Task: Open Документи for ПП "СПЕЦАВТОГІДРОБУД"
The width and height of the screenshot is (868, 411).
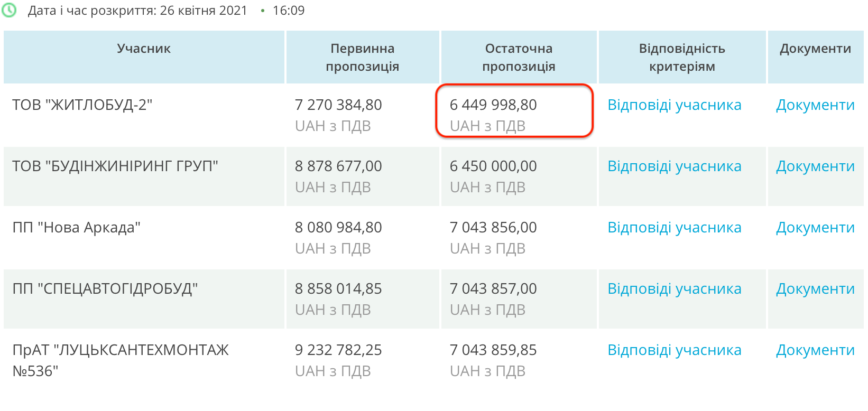Action: tap(815, 289)
